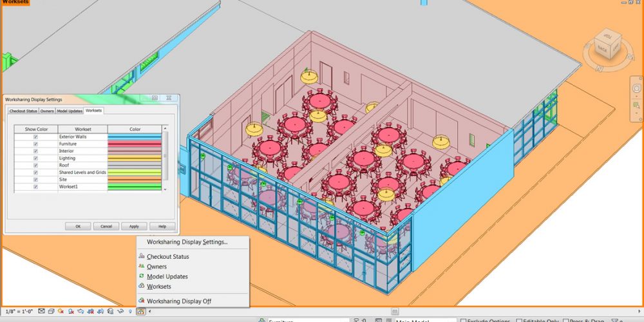This screenshot has height=322, width=644.
Task: Toggle Sun Path icon in view bar
Action: pyautogui.click(x=61, y=311)
